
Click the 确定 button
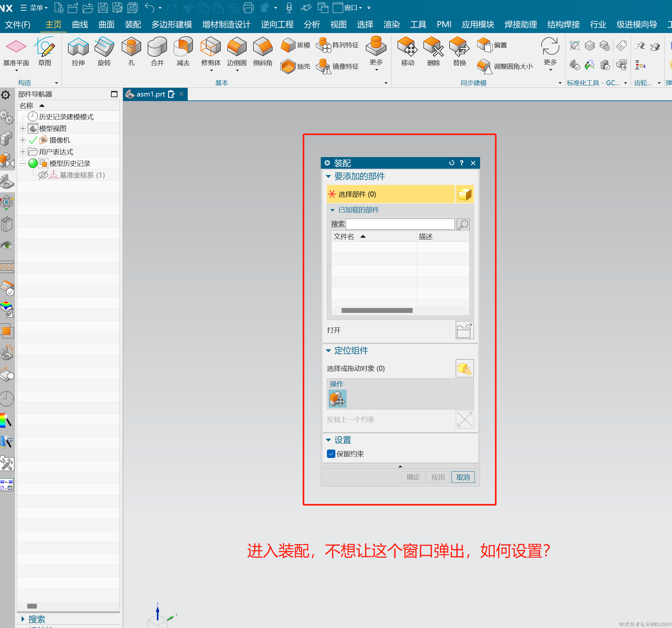coord(413,477)
